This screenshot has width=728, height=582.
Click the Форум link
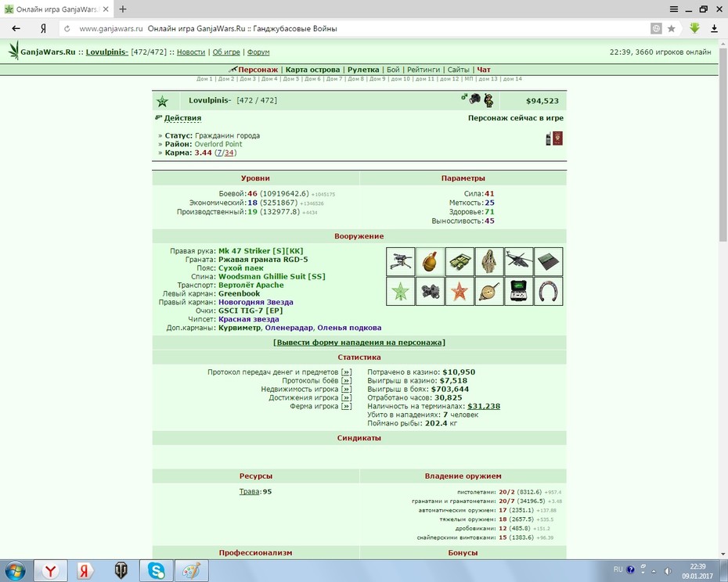[x=258, y=52]
